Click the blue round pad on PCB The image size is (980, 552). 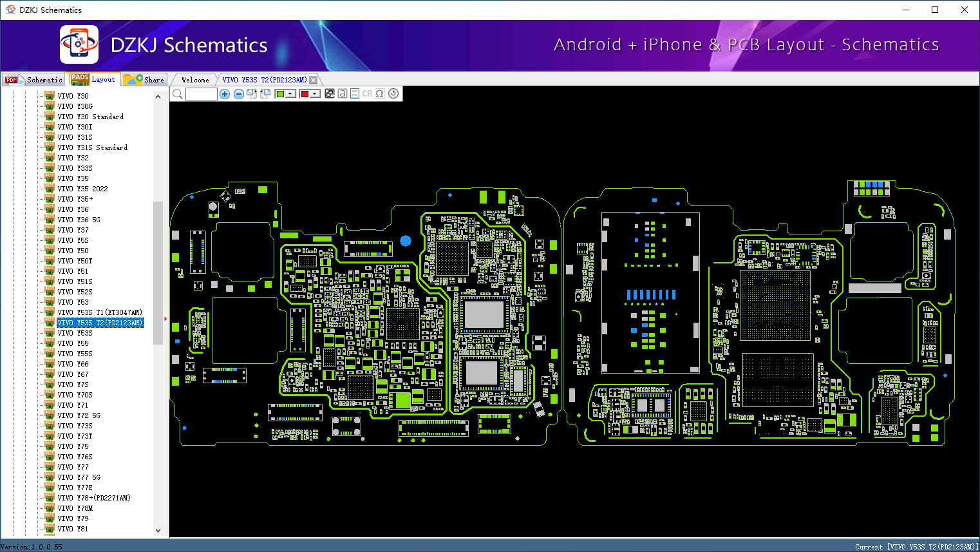[406, 241]
